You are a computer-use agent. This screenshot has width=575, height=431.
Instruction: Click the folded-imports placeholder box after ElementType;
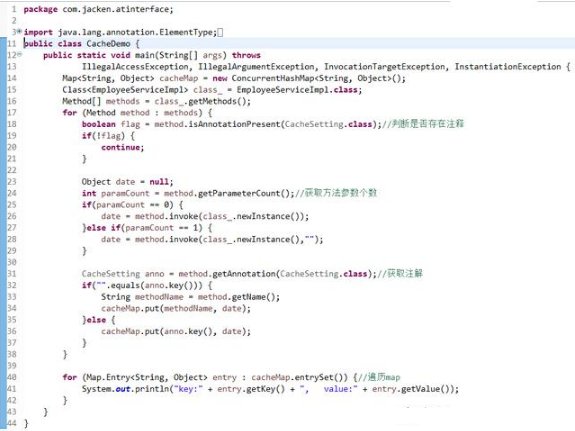tap(220, 32)
